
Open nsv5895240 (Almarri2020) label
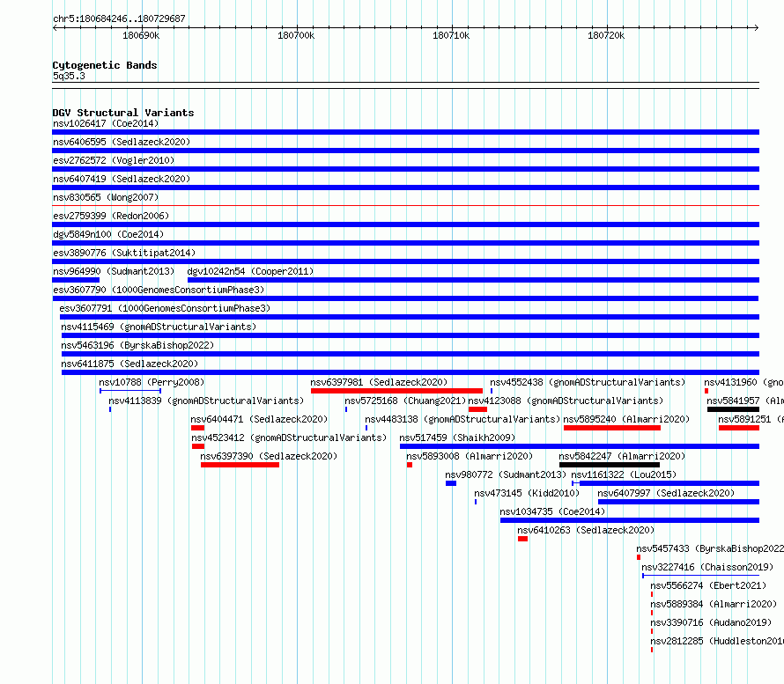pos(626,419)
